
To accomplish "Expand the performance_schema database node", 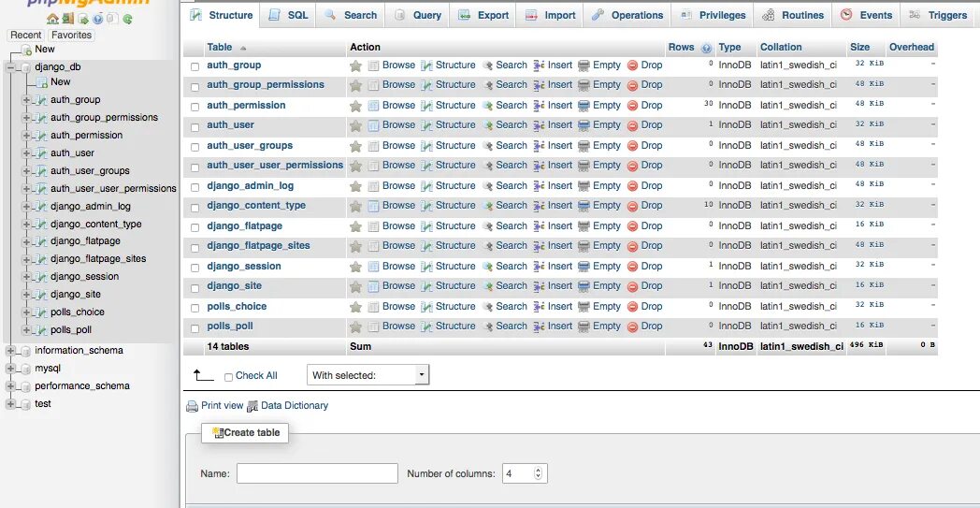I will [x=10, y=386].
